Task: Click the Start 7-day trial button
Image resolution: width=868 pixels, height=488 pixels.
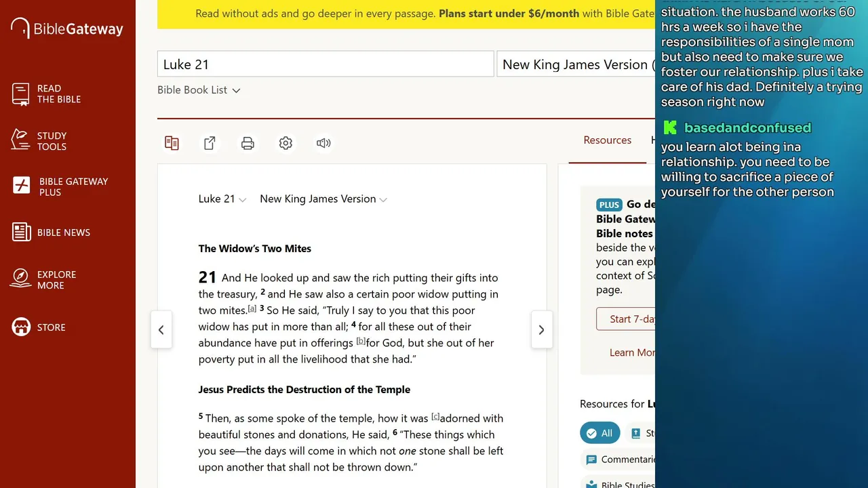Action: [625, 319]
